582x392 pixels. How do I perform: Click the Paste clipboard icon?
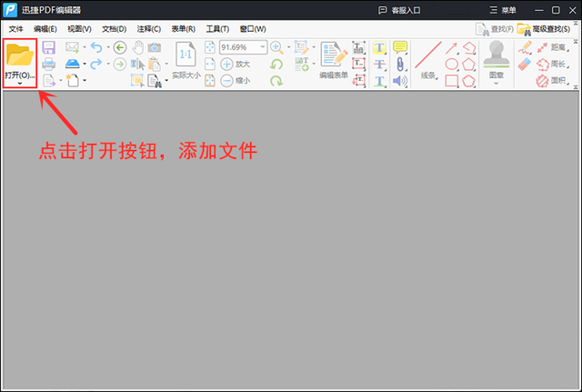154,64
